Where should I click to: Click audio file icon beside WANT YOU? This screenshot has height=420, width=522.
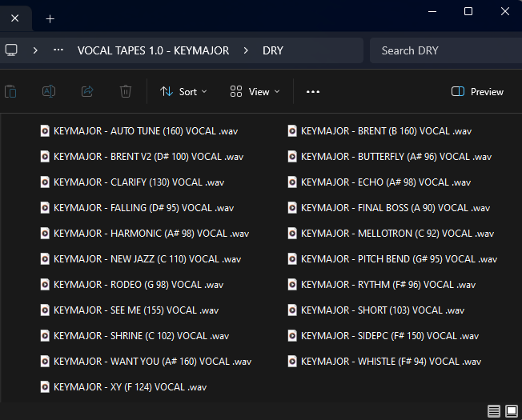click(45, 362)
